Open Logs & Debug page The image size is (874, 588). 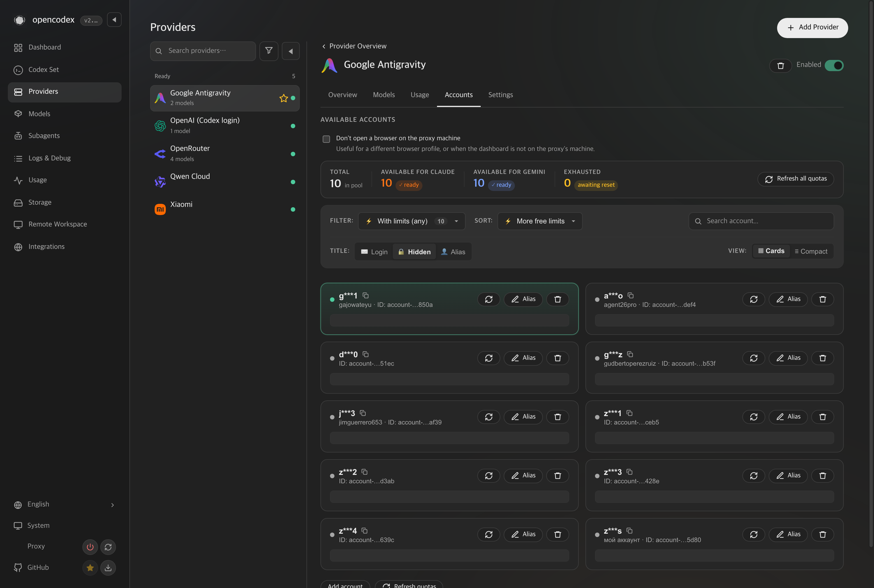(x=64, y=158)
